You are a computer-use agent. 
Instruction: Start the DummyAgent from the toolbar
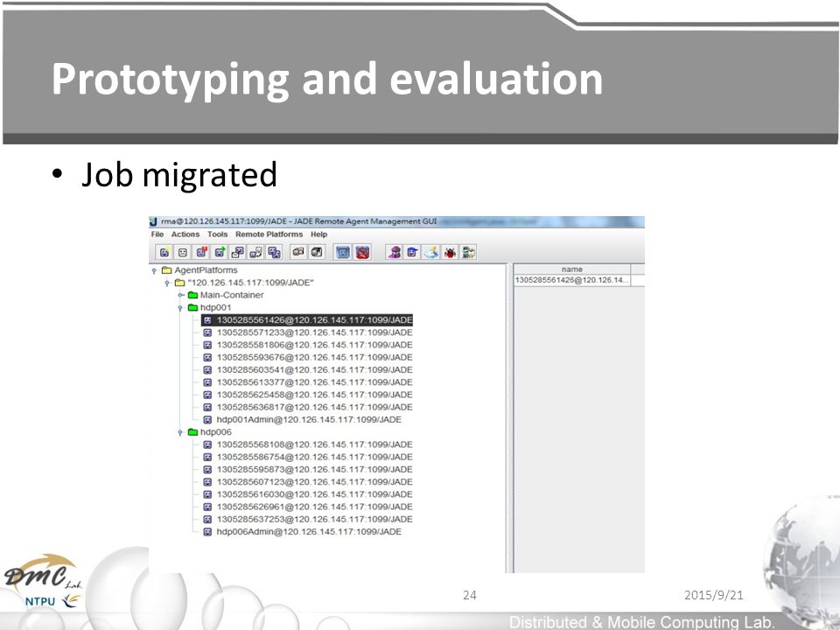tap(412, 252)
